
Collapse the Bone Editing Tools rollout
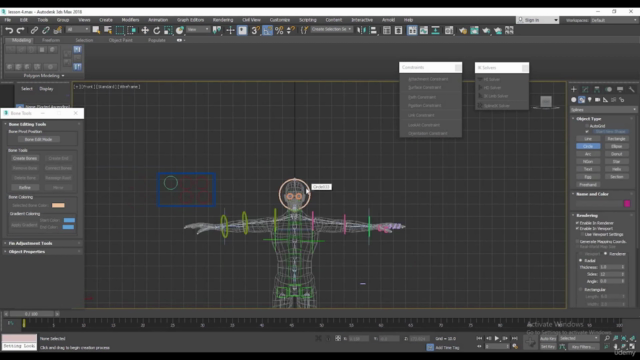tap(27, 124)
